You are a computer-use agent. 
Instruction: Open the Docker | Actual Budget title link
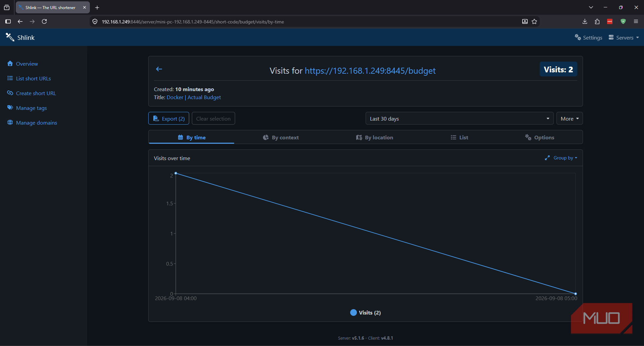tap(194, 97)
